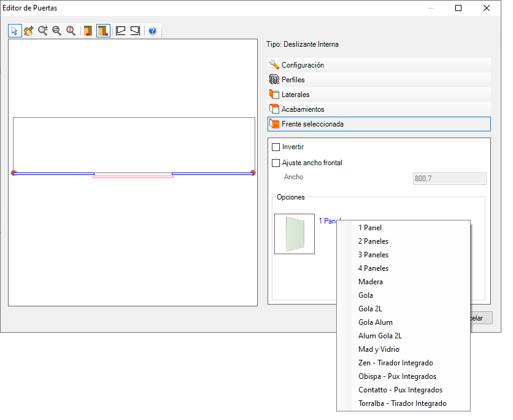The image size is (513, 420).
Task: Choose 1 Panel from the menu
Action: 403,228
